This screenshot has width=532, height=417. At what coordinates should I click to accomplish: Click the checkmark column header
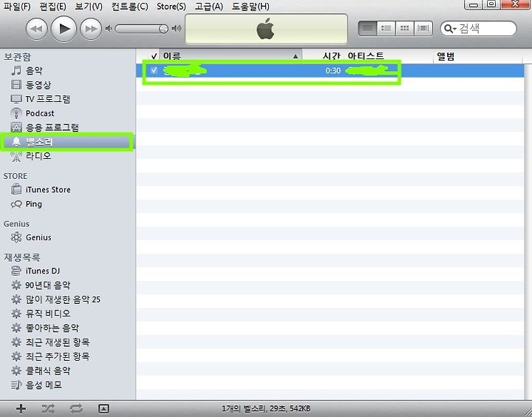click(x=154, y=56)
